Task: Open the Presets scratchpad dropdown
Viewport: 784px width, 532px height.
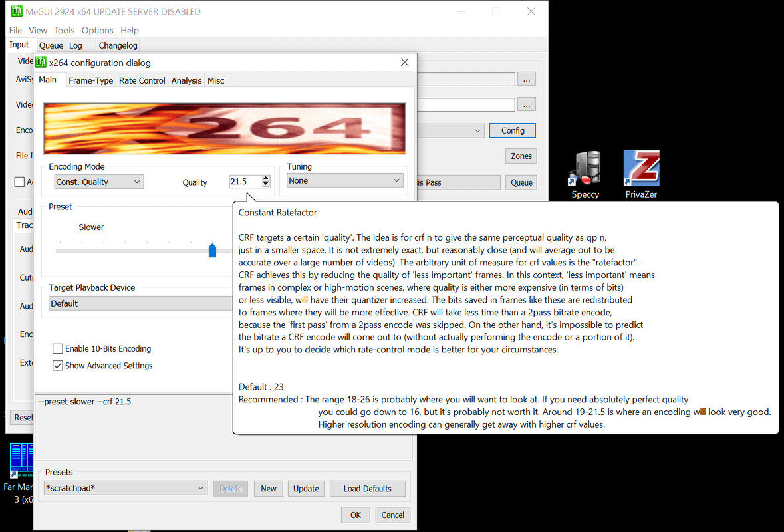Action: tap(125, 488)
